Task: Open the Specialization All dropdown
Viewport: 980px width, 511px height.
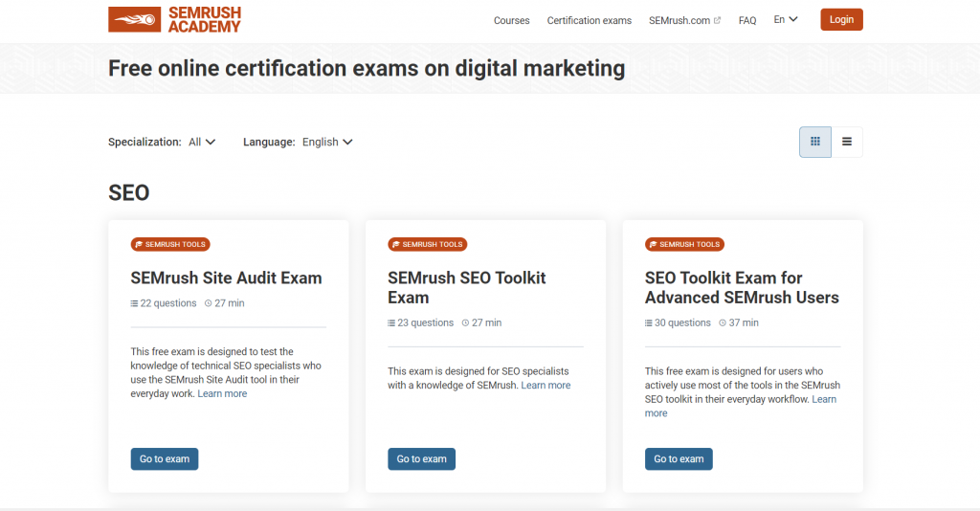Action: 202,142
